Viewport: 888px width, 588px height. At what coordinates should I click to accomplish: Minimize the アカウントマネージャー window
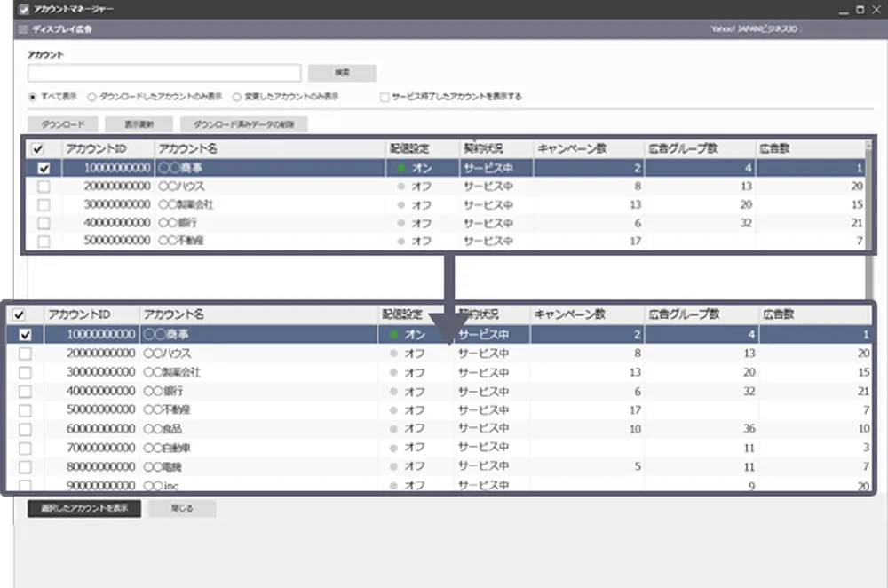[x=842, y=10]
